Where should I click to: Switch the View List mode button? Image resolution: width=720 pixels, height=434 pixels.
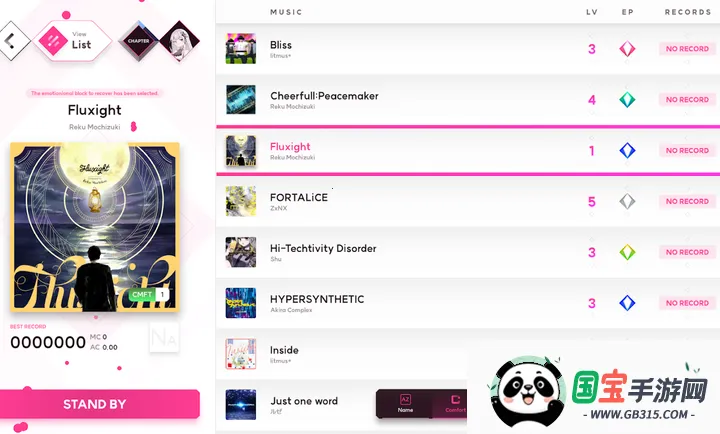tap(72, 41)
